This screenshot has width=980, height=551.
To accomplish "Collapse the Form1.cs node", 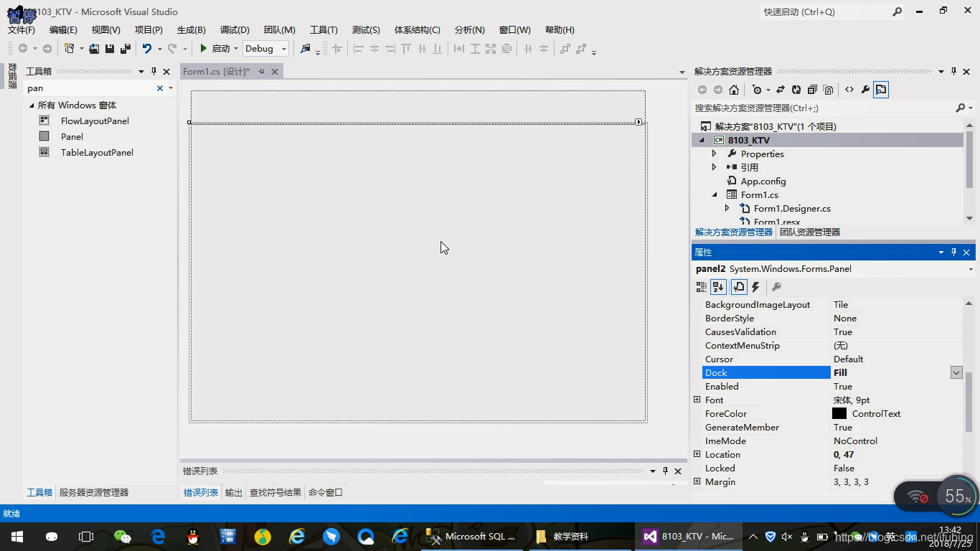I will coord(714,194).
